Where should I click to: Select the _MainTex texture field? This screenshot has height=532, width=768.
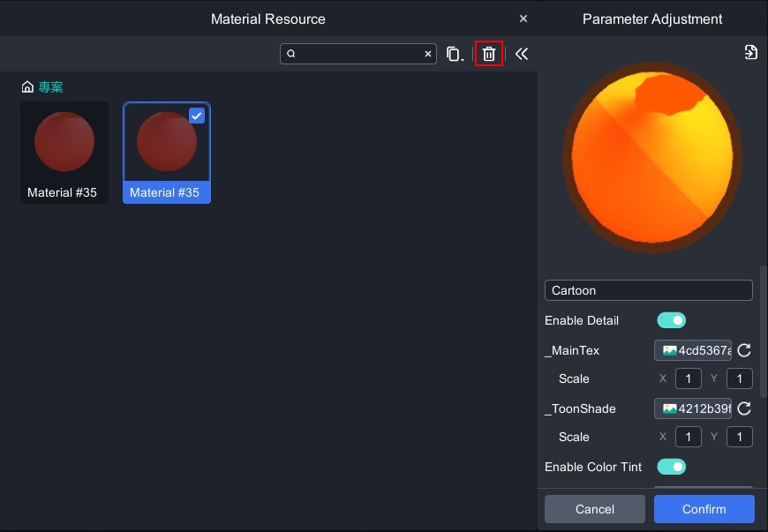693,350
